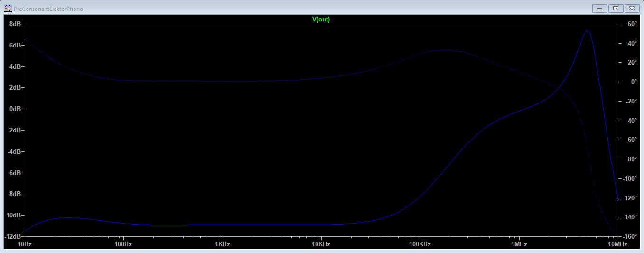Screen dimensions: 644x253
Task: Click the -100° phase axis label
Action: pos(630,179)
